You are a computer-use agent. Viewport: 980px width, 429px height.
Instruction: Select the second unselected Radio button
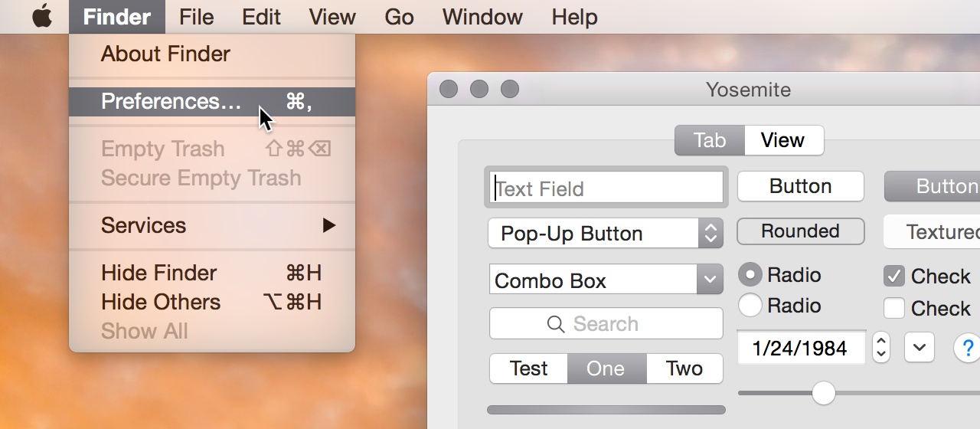tap(750, 305)
